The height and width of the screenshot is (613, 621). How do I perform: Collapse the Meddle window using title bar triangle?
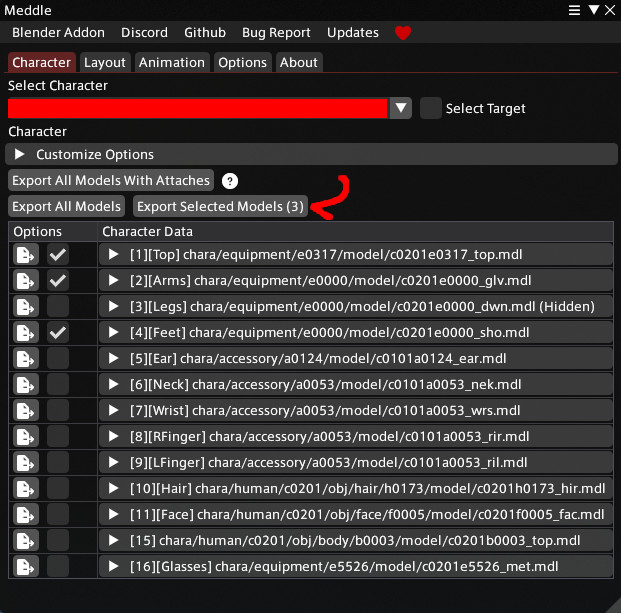pos(593,10)
